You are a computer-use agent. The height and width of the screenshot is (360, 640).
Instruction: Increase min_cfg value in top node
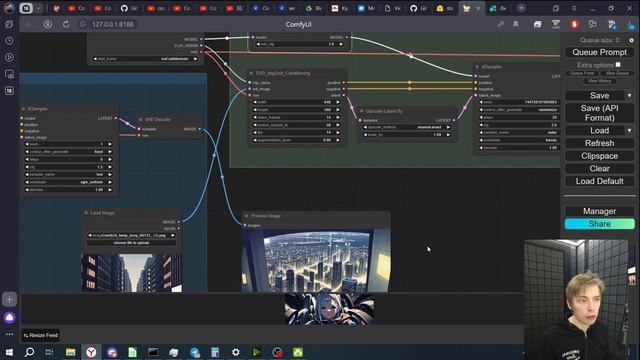pos(341,44)
